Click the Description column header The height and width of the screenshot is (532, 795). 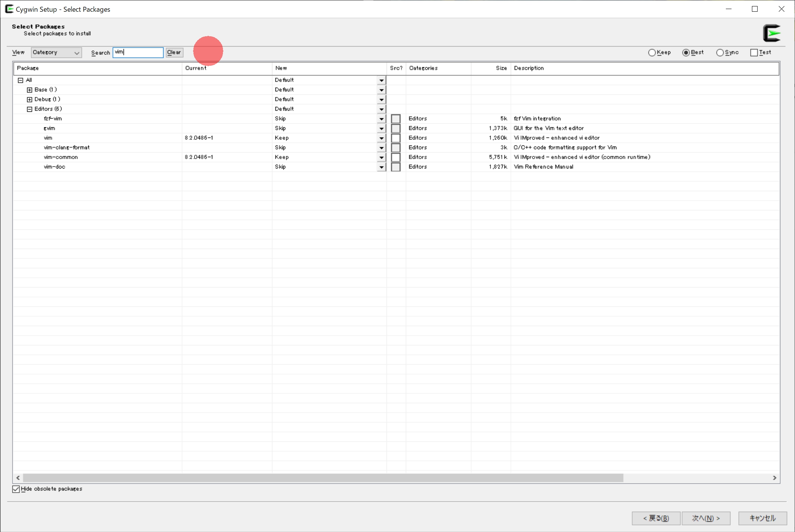click(645, 68)
